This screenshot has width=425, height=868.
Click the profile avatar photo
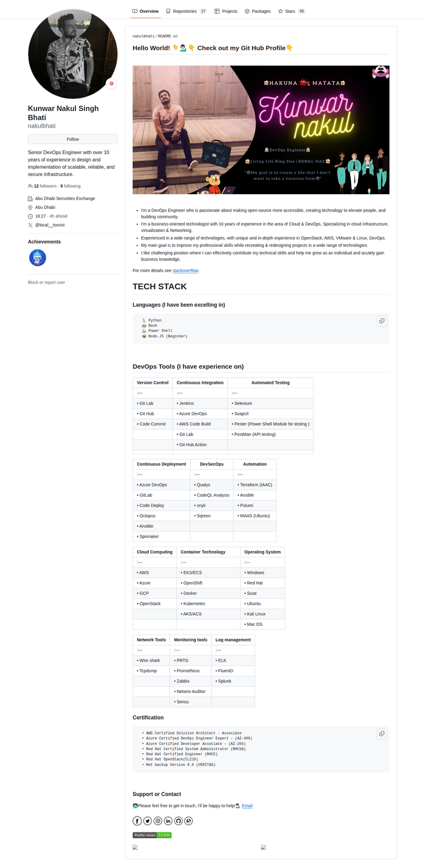(x=73, y=54)
